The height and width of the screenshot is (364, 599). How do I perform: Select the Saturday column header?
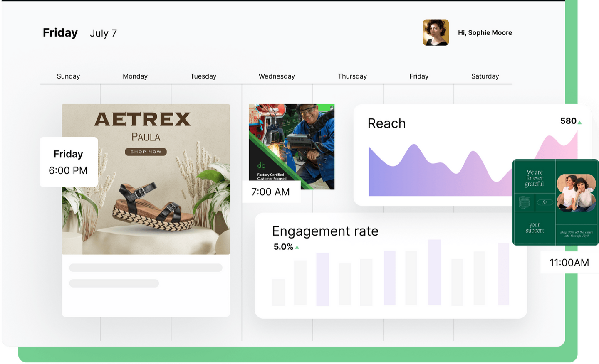pos(485,76)
